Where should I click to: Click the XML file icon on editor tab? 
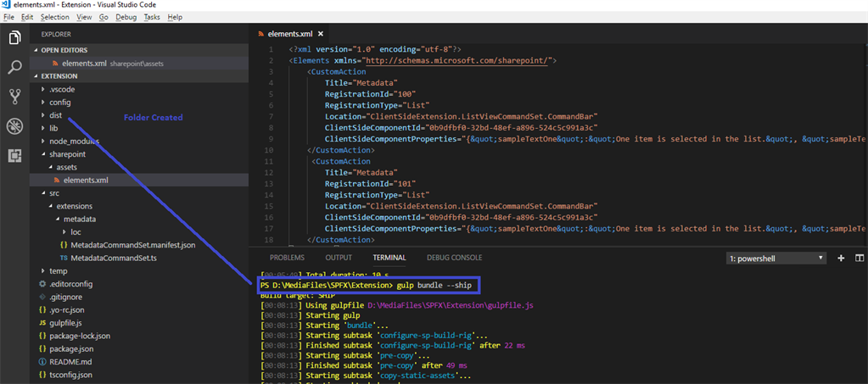[260, 33]
